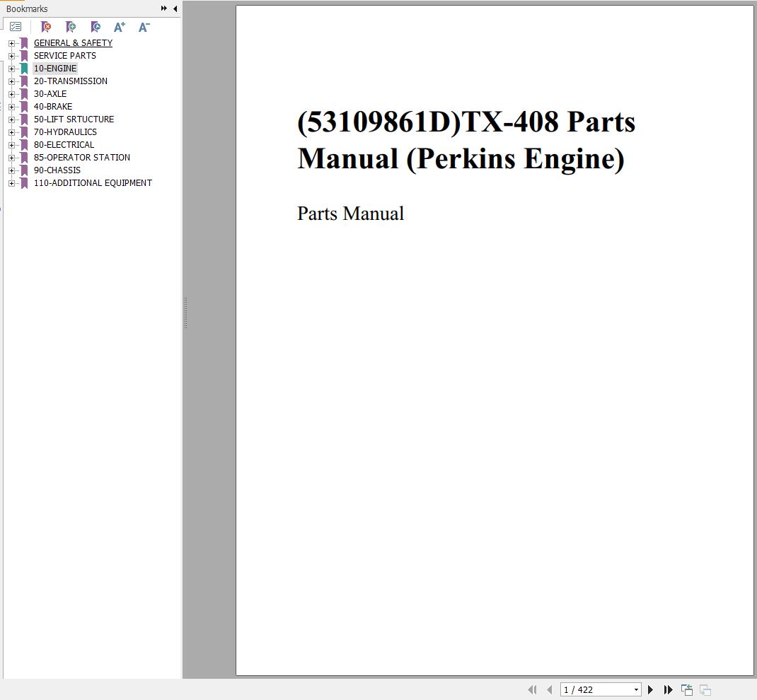
Task: Open the 50-LIFT SRTUCTURE bookmark
Action: (x=74, y=119)
